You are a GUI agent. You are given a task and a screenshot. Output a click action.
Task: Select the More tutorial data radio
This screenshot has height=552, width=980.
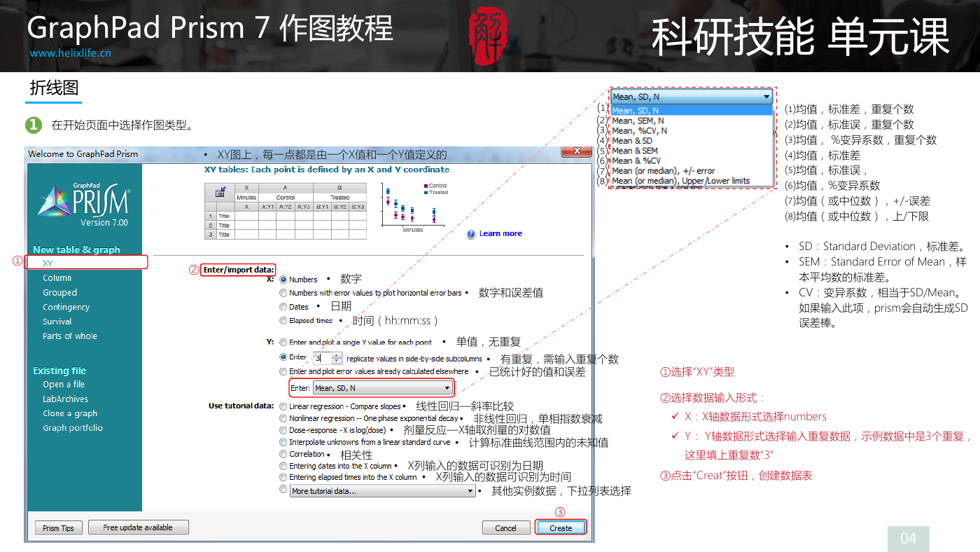(x=283, y=489)
